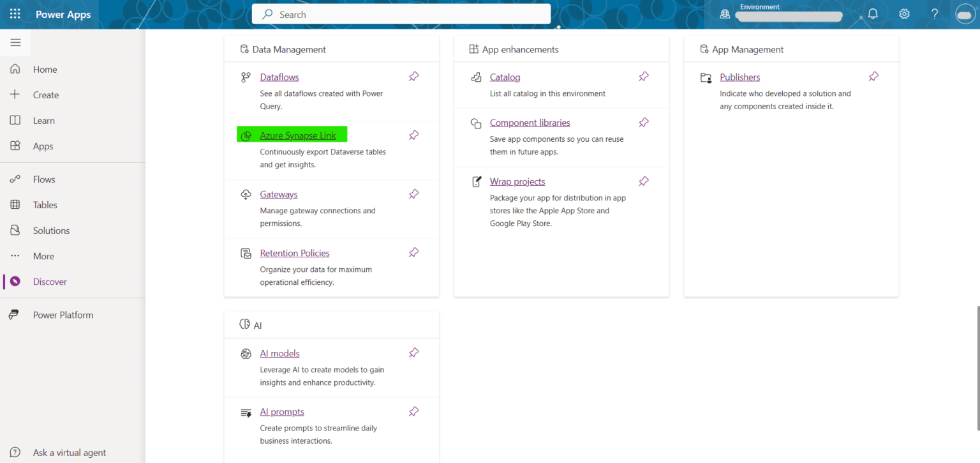Select Home from the navigation menu
The height and width of the screenshot is (463, 980).
15,69
